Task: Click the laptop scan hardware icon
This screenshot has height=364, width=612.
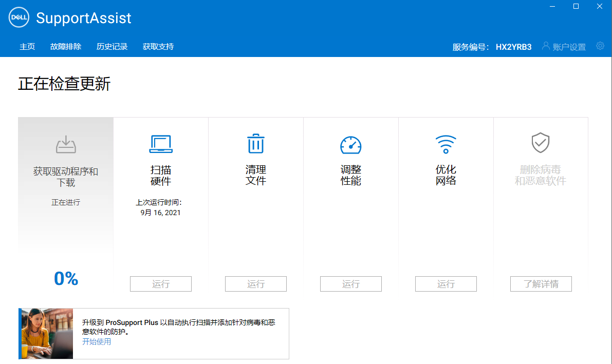Action: [x=161, y=144]
